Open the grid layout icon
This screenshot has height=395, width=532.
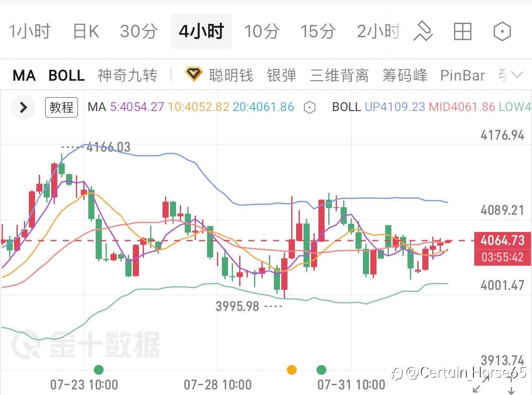[462, 31]
